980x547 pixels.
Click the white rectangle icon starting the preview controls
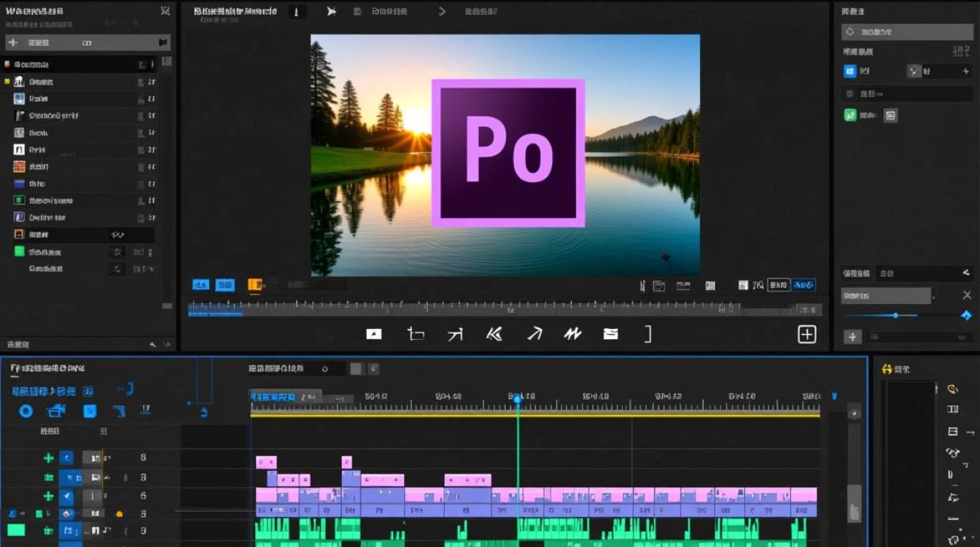click(x=373, y=334)
